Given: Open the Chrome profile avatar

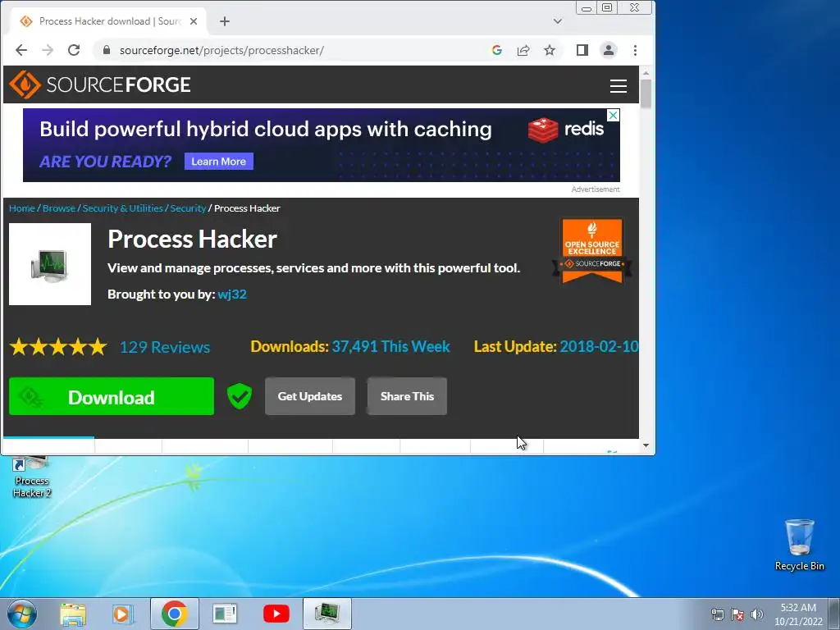Looking at the screenshot, I should [609, 50].
